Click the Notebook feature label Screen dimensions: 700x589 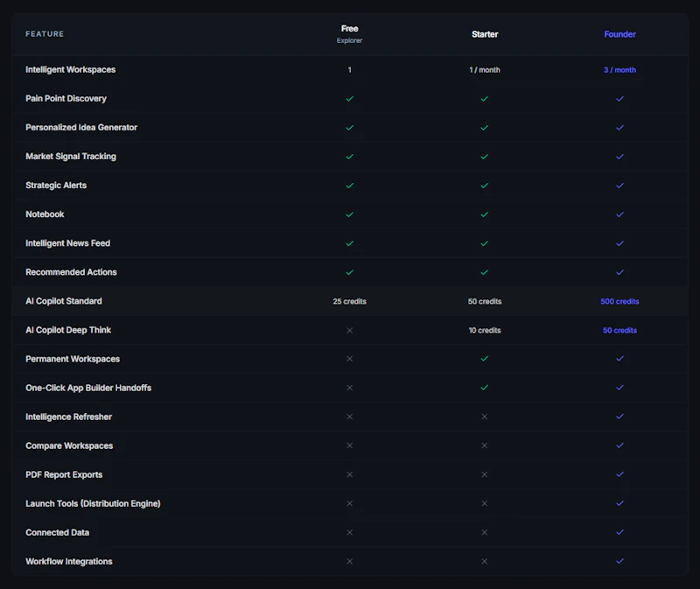(x=45, y=214)
